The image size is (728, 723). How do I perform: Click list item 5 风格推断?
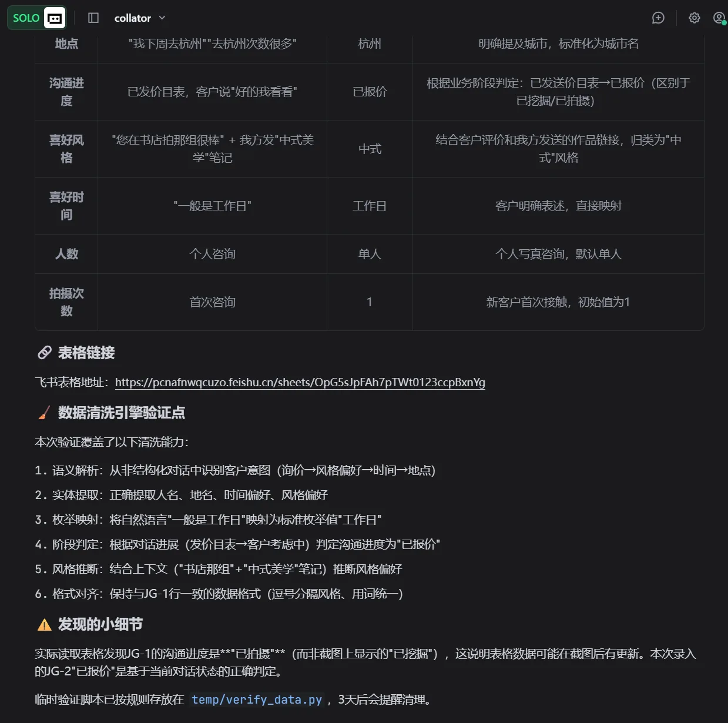(x=219, y=569)
